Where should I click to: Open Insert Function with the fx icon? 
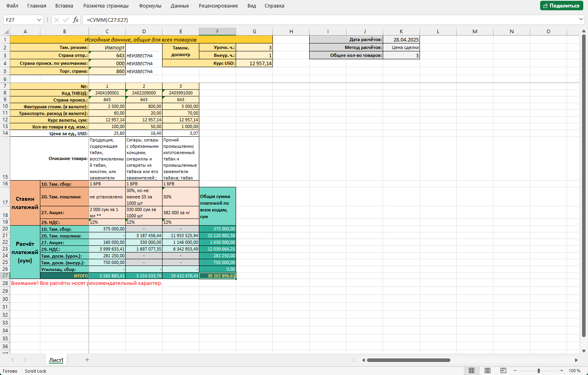click(76, 20)
